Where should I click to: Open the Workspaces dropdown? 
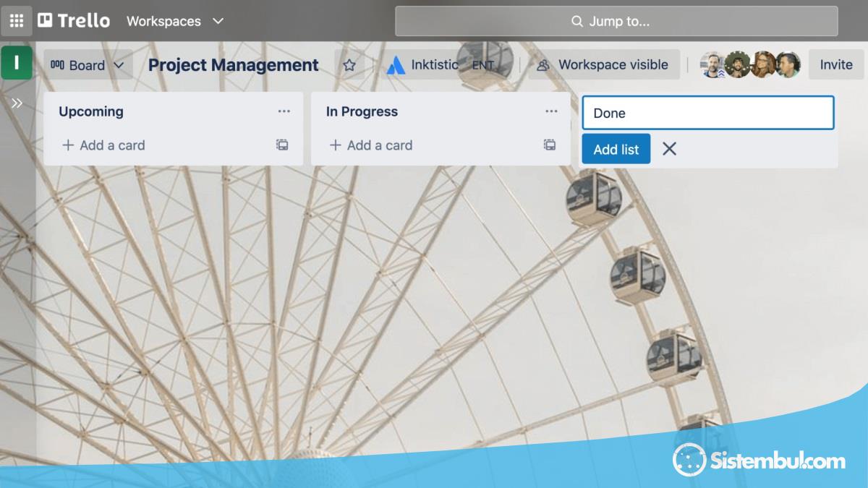point(175,21)
